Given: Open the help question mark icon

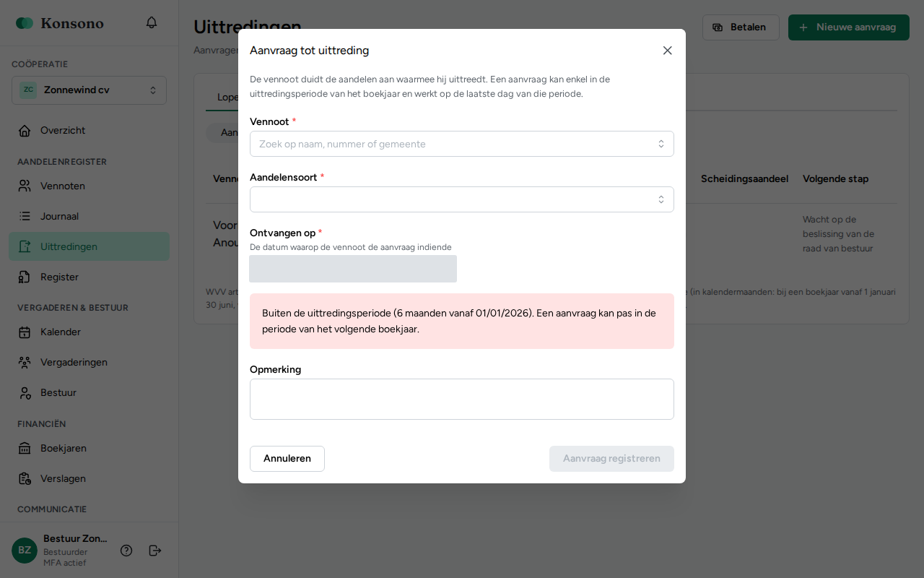Looking at the screenshot, I should (126, 551).
